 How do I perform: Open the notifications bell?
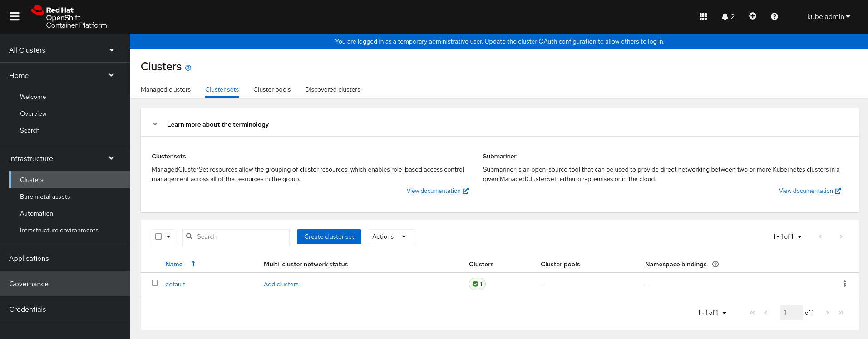[x=727, y=16]
